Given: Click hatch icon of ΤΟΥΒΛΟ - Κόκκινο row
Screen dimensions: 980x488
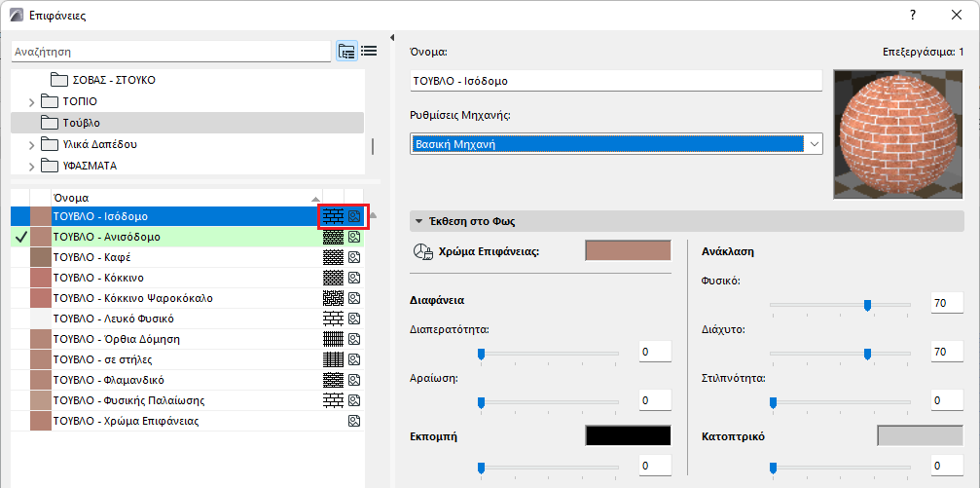Looking at the screenshot, I should [333, 278].
